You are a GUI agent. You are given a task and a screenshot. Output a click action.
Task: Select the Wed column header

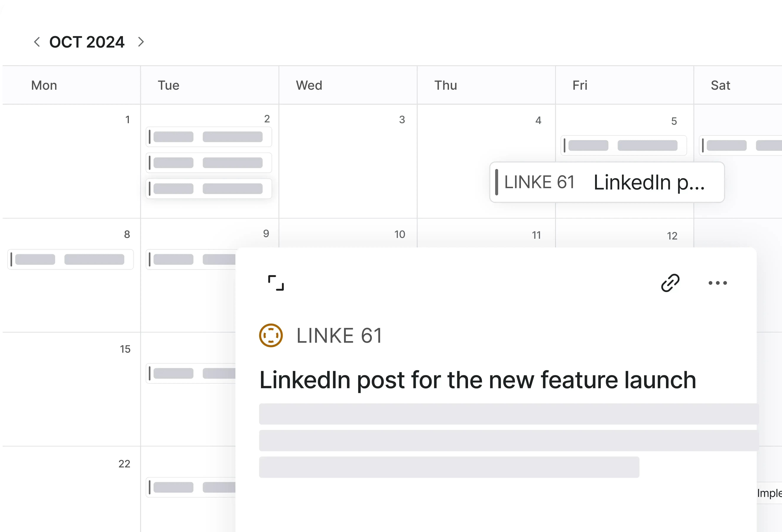(x=309, y=85)
